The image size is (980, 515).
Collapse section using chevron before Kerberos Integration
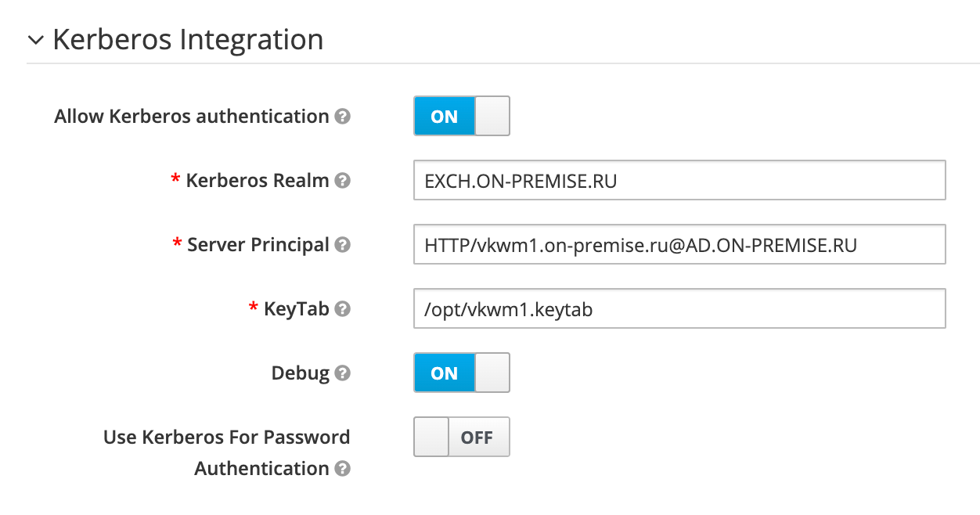pyautogui.click(x=35, y=39)
